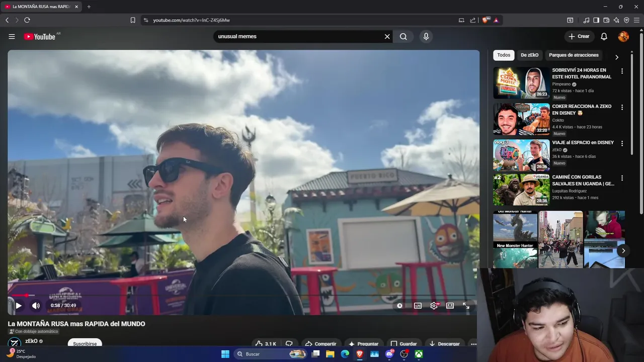This screenshot has width=644, height=362.
Task: Go back in browser
Action: pos(7,20)
